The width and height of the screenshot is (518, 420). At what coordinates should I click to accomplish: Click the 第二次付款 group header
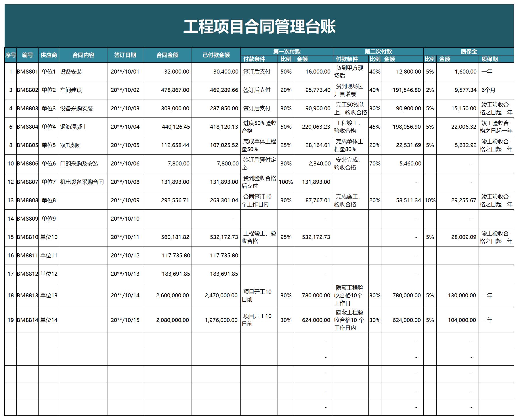[378, 52]
